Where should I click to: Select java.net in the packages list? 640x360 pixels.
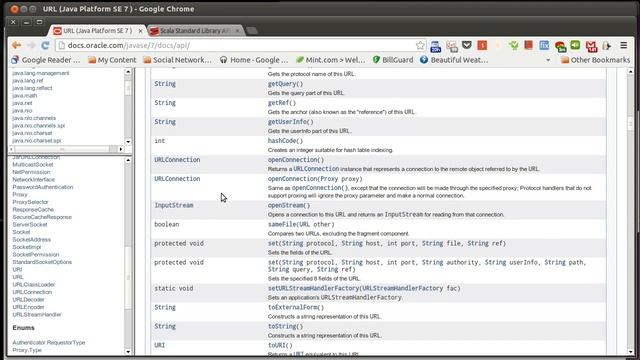[22, 103]
